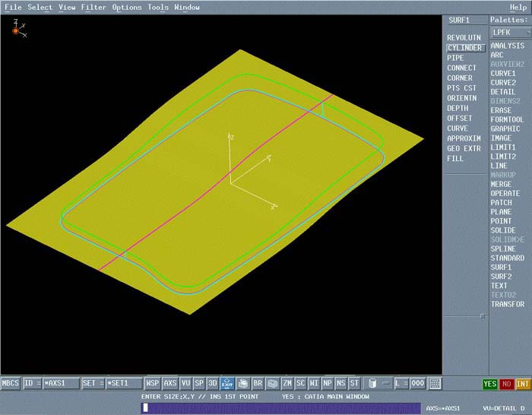Click the blue EXIT icon in bottom toolbar
Screen dimensions: 532x415
pos(226,384)
